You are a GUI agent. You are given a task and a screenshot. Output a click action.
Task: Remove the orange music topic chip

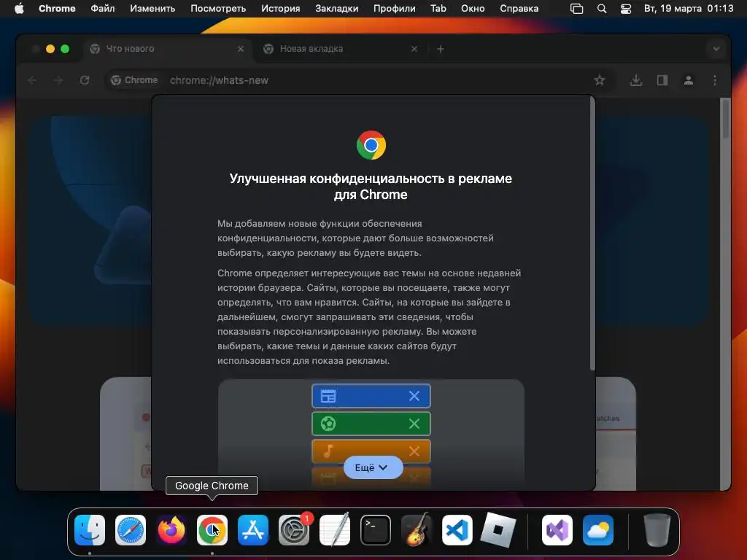414,451
